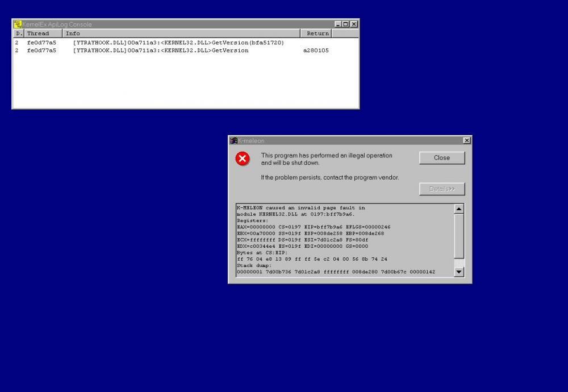This screenshot has height=392, width=568.
Task: Click the Return column header in the ApiLog Console
Action: click(316, 34)
